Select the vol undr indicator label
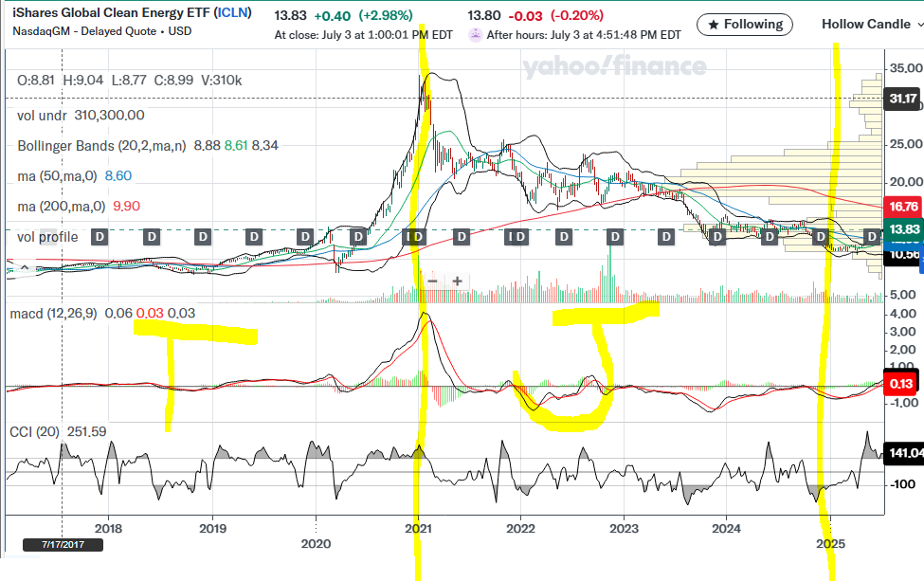 click(x=42, y=115)
